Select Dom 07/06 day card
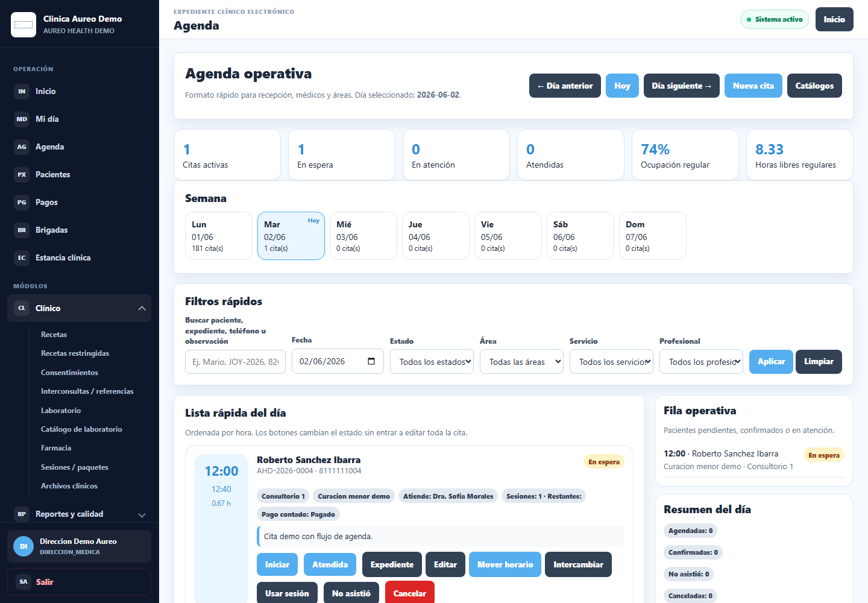Viewport: 868px width, 603px height. click(x=653, y=236)
